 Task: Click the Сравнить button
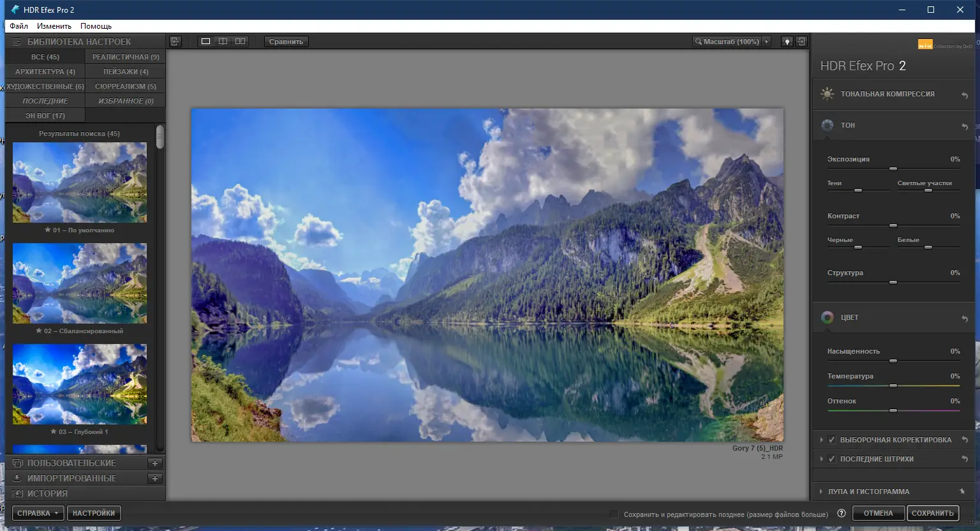[x=286, y=41]
